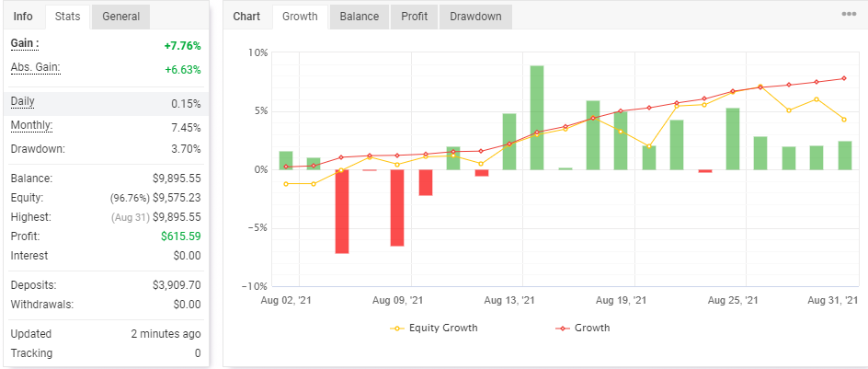Image resolution: width=868 pixels, height=369 pixels.
Task: Click the Chart heading label
Action: pos(246,17)
